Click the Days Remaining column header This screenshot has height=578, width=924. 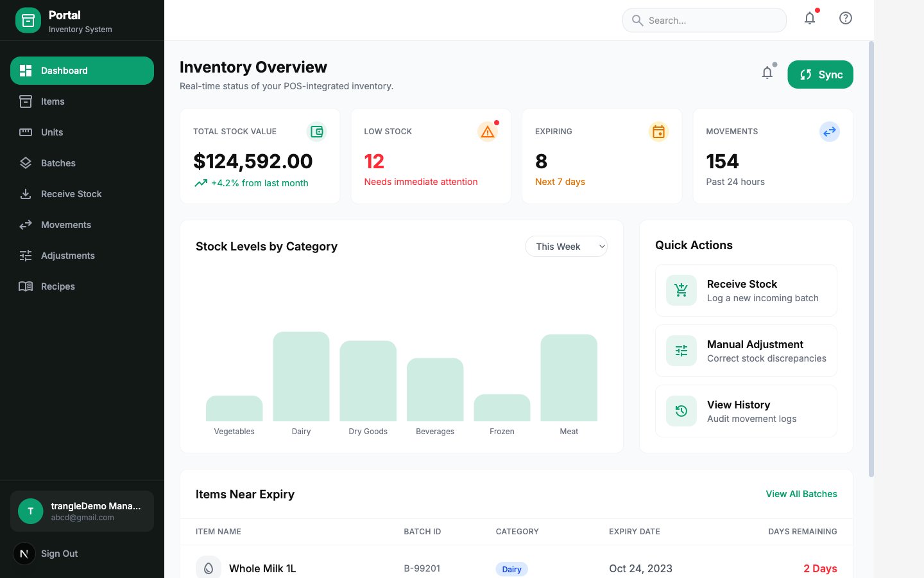(x=803, y=532)
